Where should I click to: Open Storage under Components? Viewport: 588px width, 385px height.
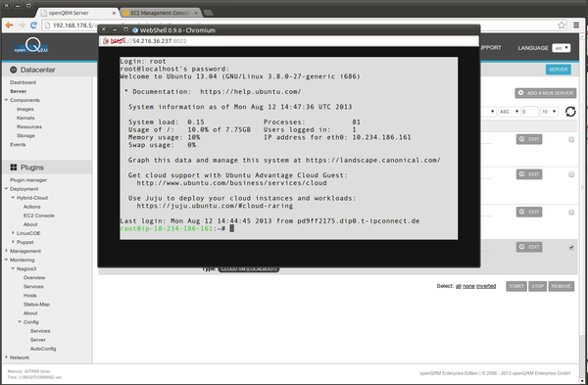25,136
